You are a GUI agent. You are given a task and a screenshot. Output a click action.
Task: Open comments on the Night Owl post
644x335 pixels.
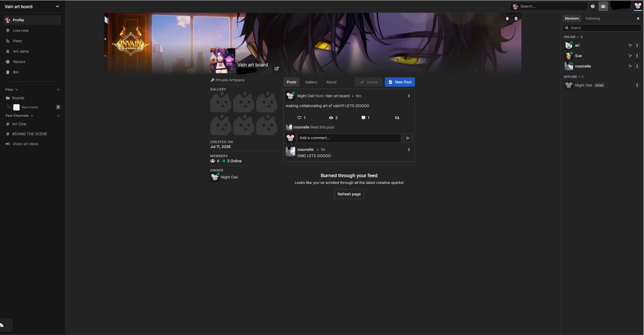click(363, 117)
